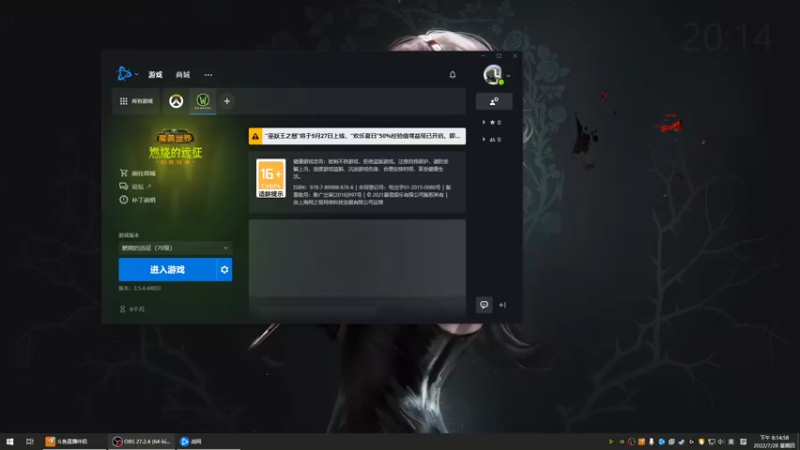
Task: Expand the chevron beside the Battle.net logo
Action: point(137,74)
